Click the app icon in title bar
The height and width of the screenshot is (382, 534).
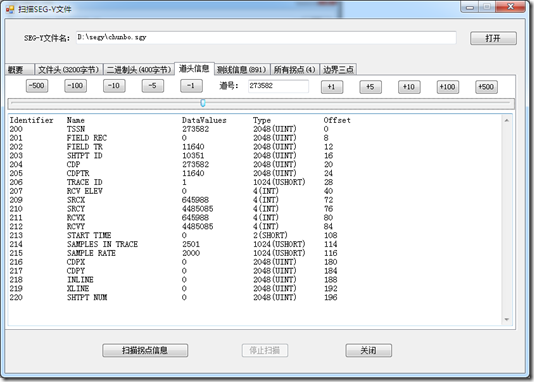(10, 9)
